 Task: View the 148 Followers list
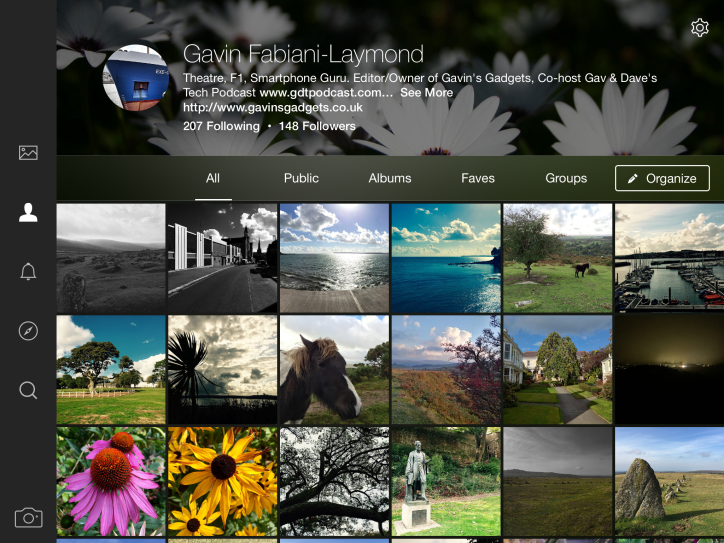click(317, 126)
